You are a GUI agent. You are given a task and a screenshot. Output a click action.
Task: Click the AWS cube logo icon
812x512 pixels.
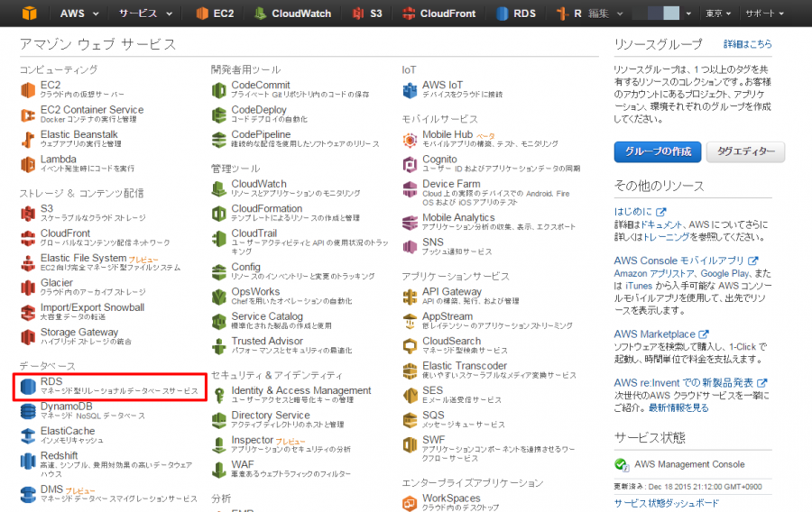(30, 13)
